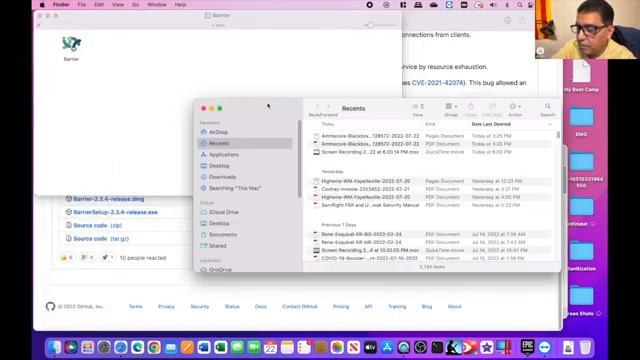Open the Finder menu in menu bar
The height and width of the screenshot is (360, 640).
61,5
